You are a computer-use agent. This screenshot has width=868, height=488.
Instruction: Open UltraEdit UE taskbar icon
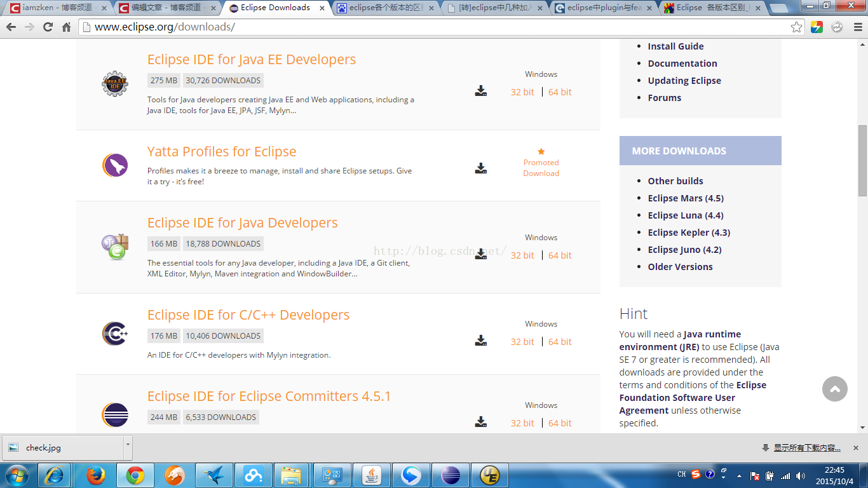(490, 475)
